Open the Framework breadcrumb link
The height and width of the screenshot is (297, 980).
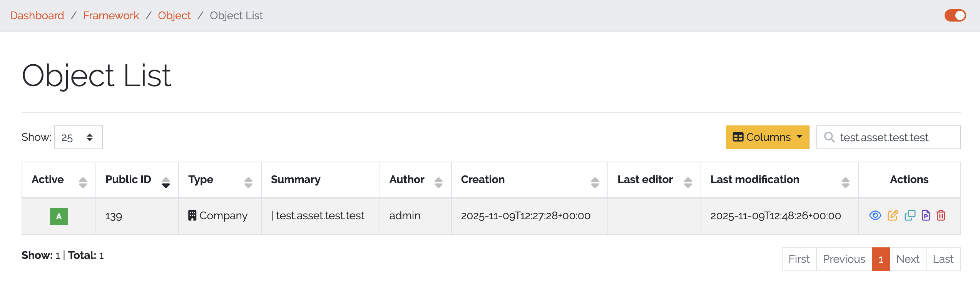click(111, 15)
